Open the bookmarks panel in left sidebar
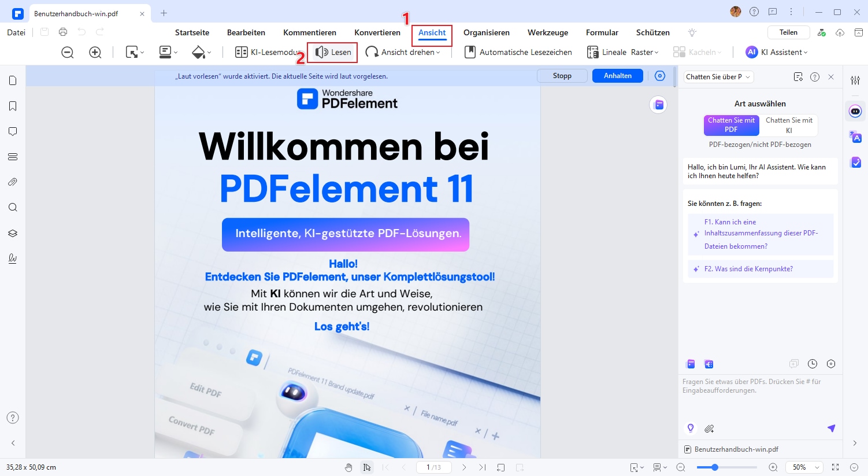 (x=13, y=106)
